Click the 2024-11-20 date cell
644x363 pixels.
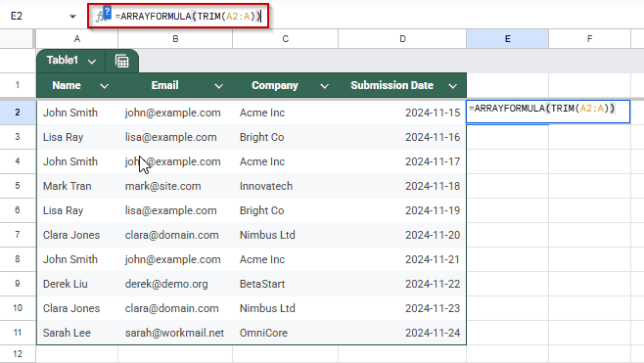pyautogui.click(x=402, y=235)
